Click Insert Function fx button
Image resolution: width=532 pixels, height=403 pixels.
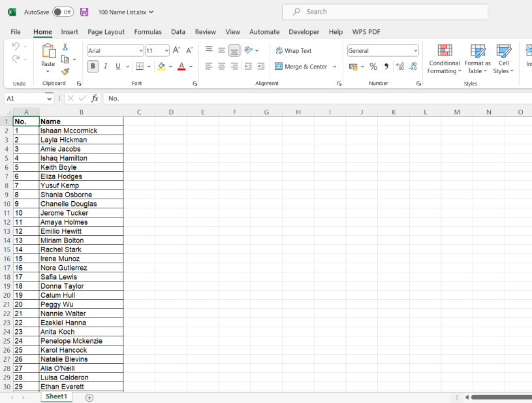[95, 99]
